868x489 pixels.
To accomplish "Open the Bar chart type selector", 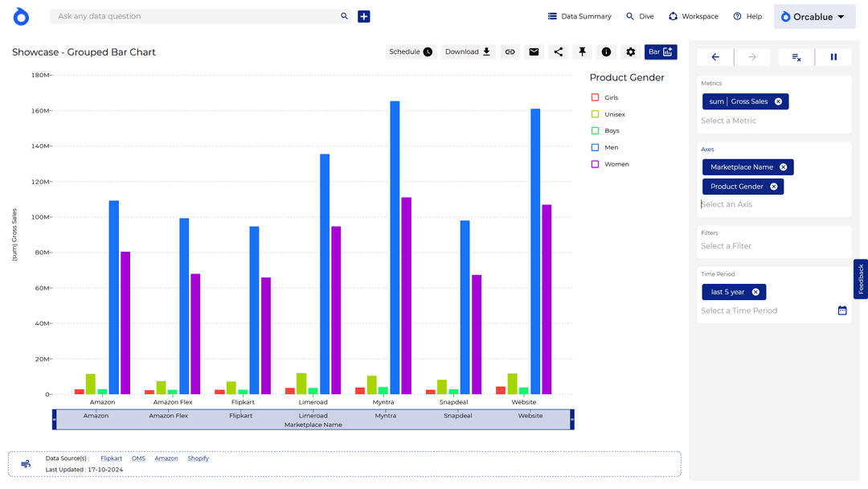I will point(661,52).
